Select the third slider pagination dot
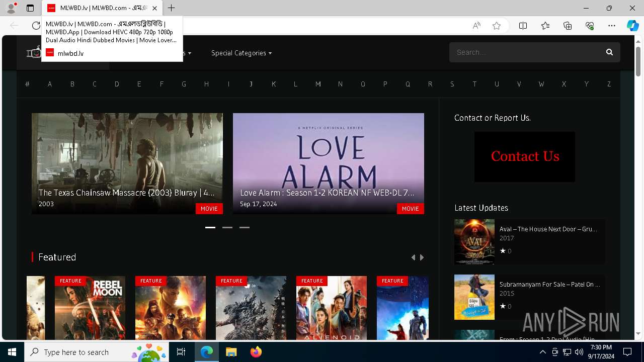 pos(245,227)
